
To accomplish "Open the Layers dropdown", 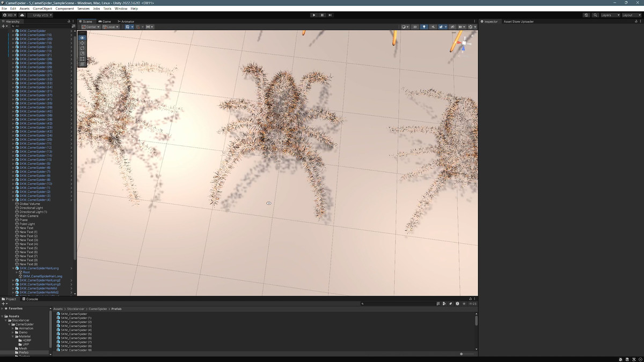I will click(610, 15).
